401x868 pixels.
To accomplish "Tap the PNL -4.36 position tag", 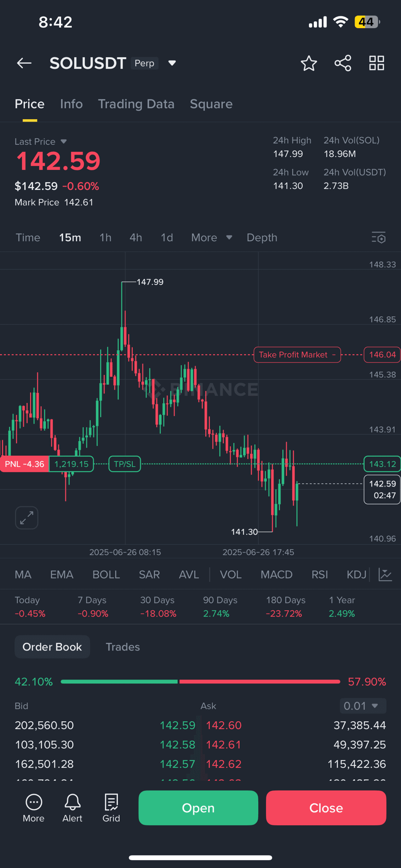I will (x=25, y=464).
